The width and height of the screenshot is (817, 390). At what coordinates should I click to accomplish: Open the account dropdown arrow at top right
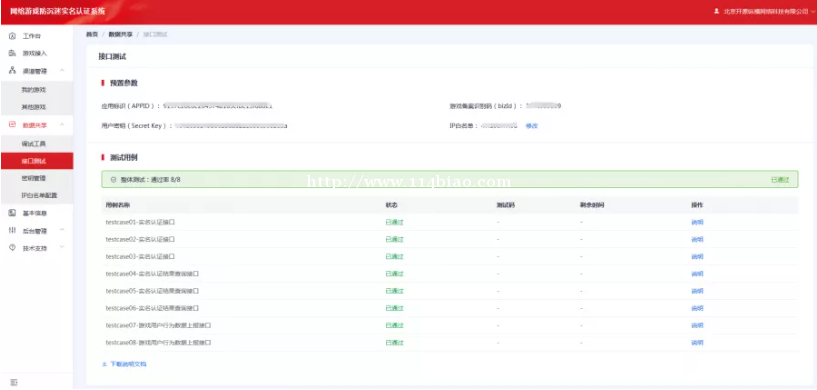pyautogui.click(x=813, y=11)
